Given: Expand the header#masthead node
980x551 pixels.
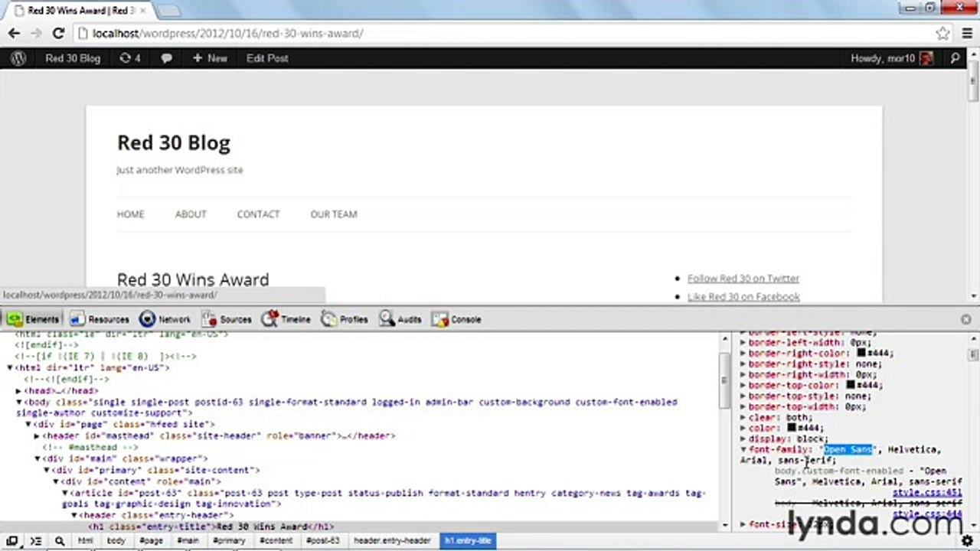Looking at the screenshot, I should pos(38,435).
